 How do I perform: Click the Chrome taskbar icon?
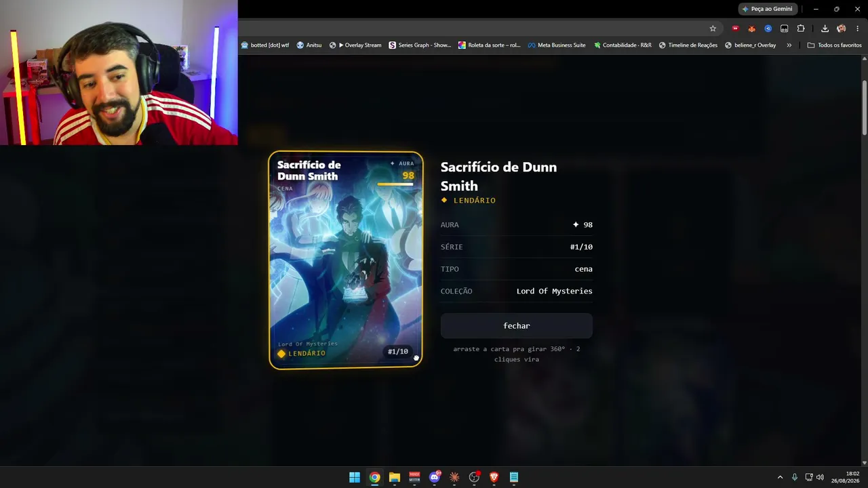pos(374,477)
